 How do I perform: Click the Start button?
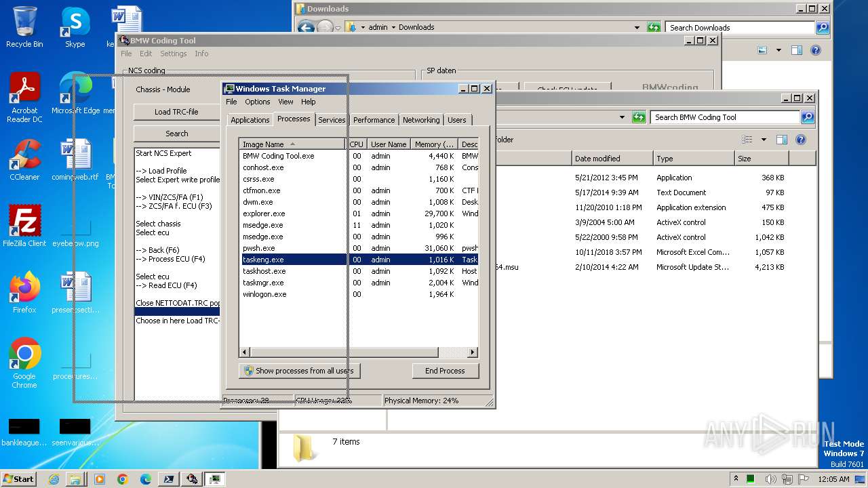(x=18, y=479)
